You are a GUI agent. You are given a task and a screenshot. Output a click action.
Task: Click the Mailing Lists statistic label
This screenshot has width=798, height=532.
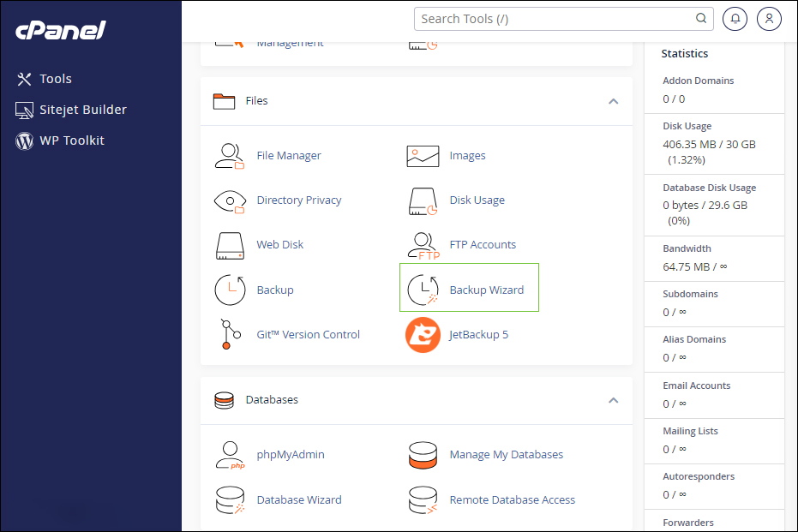click(690, 431)
